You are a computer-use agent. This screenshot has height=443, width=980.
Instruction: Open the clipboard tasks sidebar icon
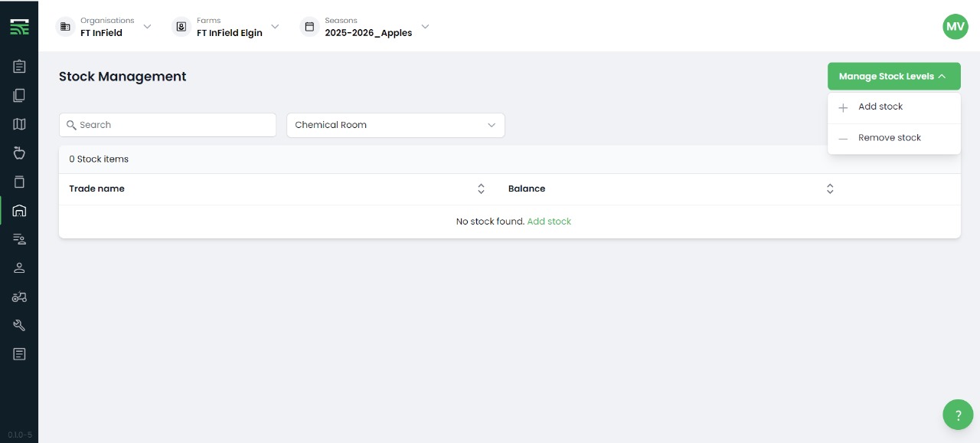(x=19, y=67)
